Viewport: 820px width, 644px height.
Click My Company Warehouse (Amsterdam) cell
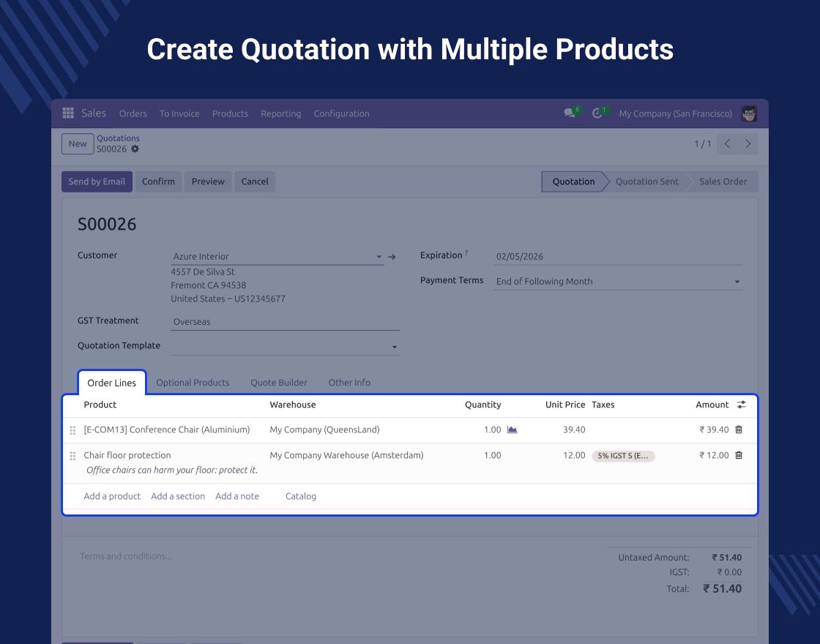tap(347, 455)
